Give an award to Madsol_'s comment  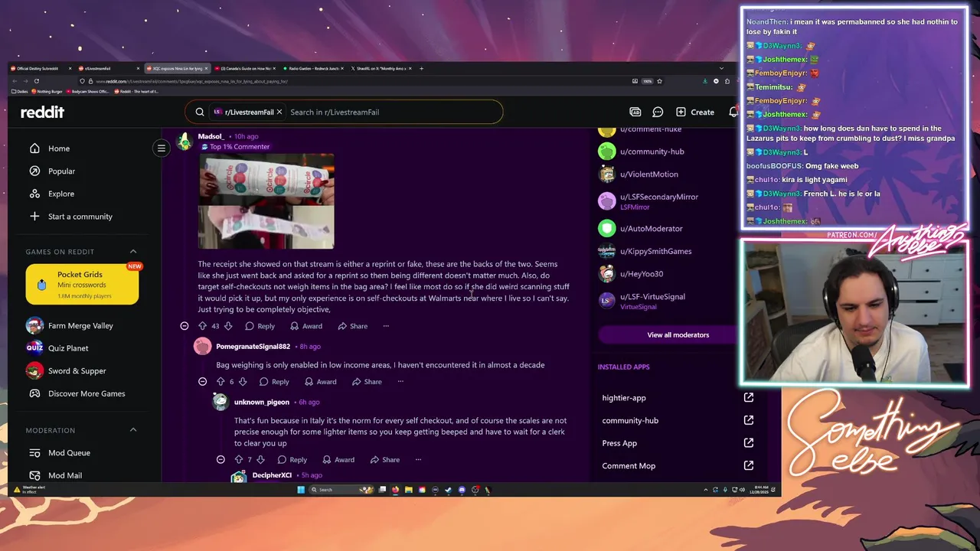pos(305,326)
